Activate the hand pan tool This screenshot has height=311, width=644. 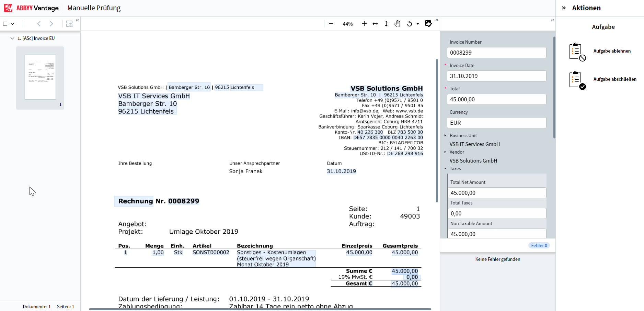(397, 24)
